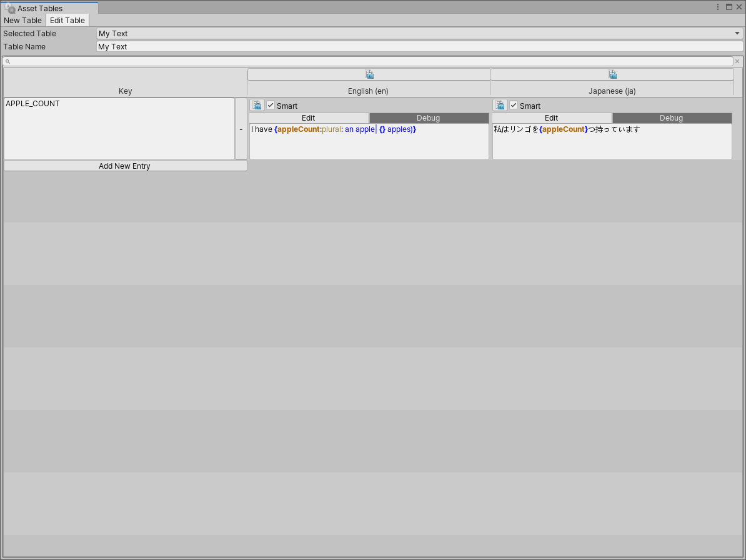
Task: Click metadata icon beside English Smart checkbox
Action: coord(257,105)
